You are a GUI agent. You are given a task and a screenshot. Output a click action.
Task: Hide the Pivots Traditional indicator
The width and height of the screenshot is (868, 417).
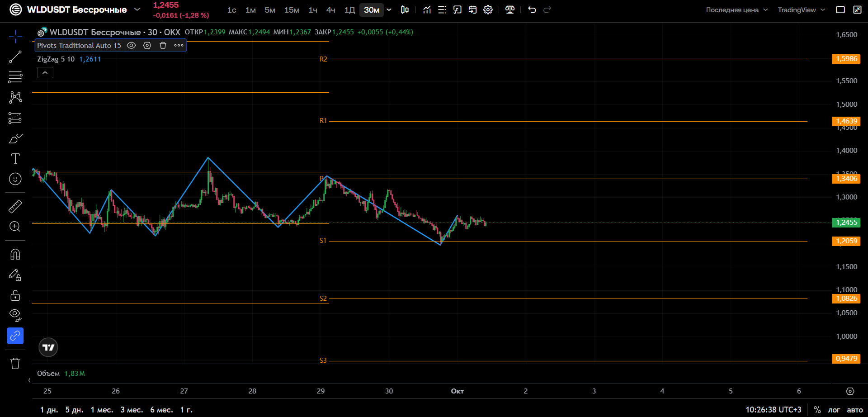pyautogui.click(x=132, y=45)
